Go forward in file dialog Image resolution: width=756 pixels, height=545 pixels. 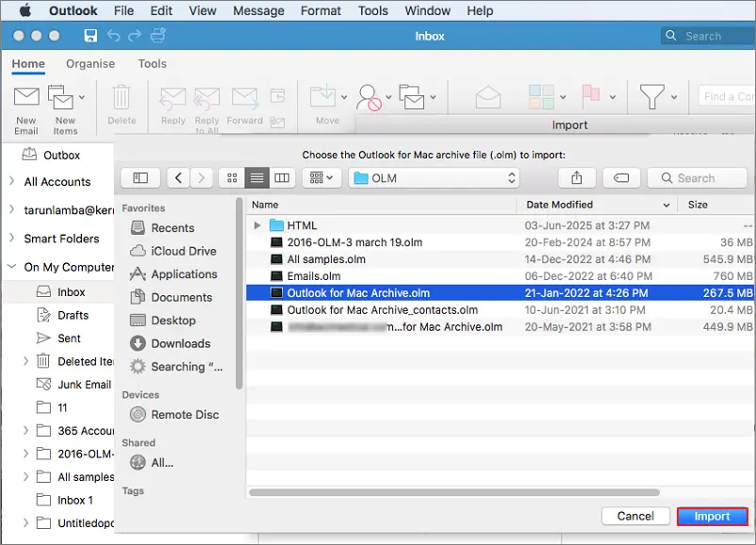tap(201, 178)
